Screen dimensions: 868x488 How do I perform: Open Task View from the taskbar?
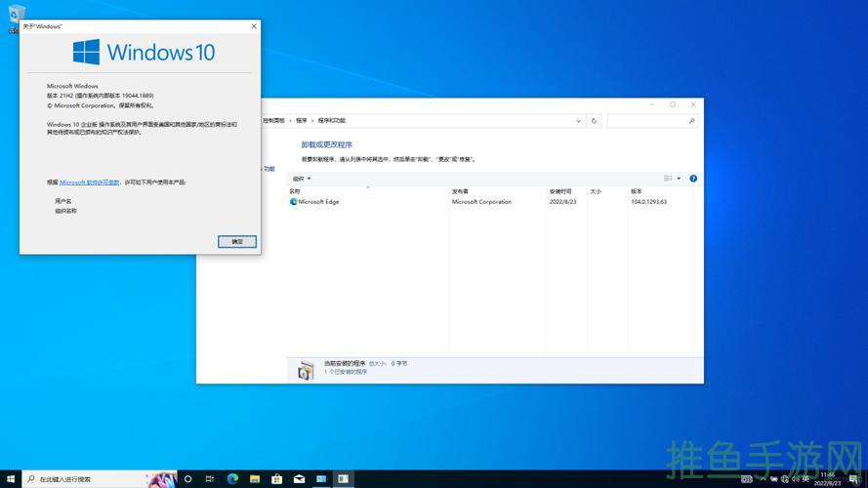coord(210,479)
